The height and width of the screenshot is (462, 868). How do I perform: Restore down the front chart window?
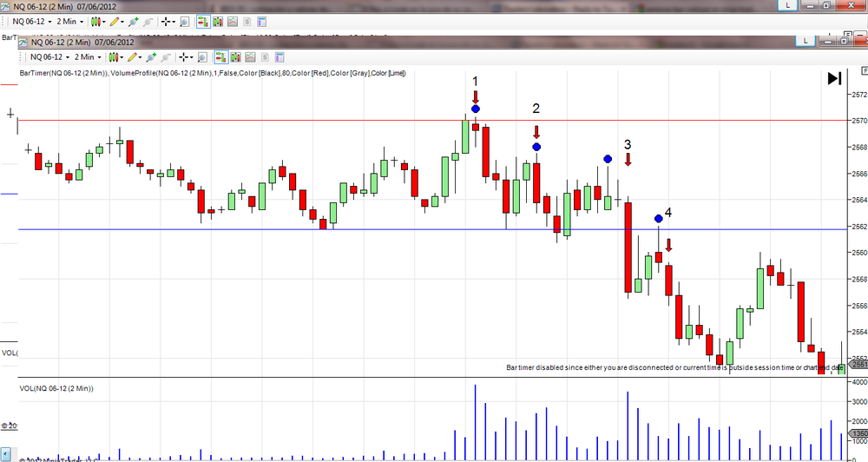tap(845, 41)
